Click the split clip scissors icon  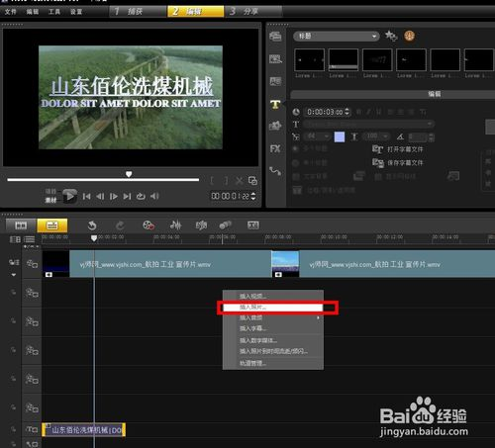point(240,181)
